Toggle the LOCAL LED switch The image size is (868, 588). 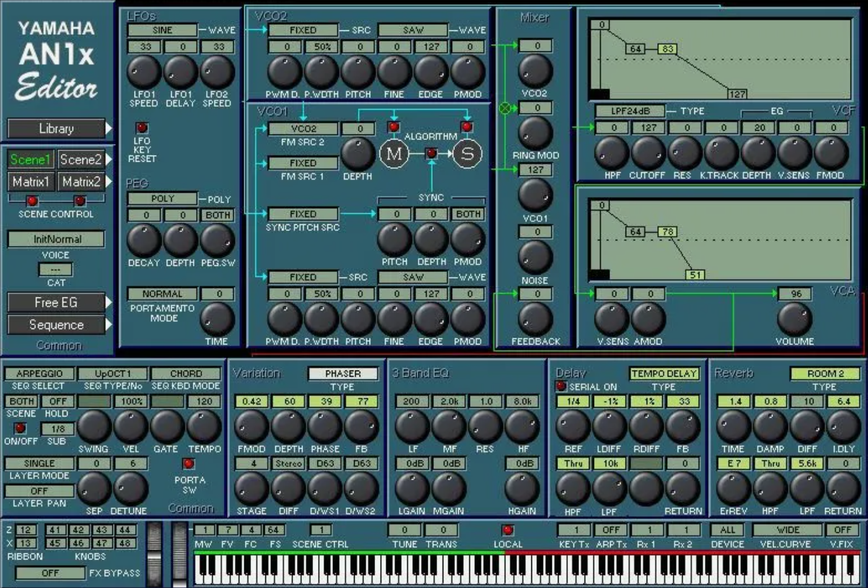click(508, 530)
